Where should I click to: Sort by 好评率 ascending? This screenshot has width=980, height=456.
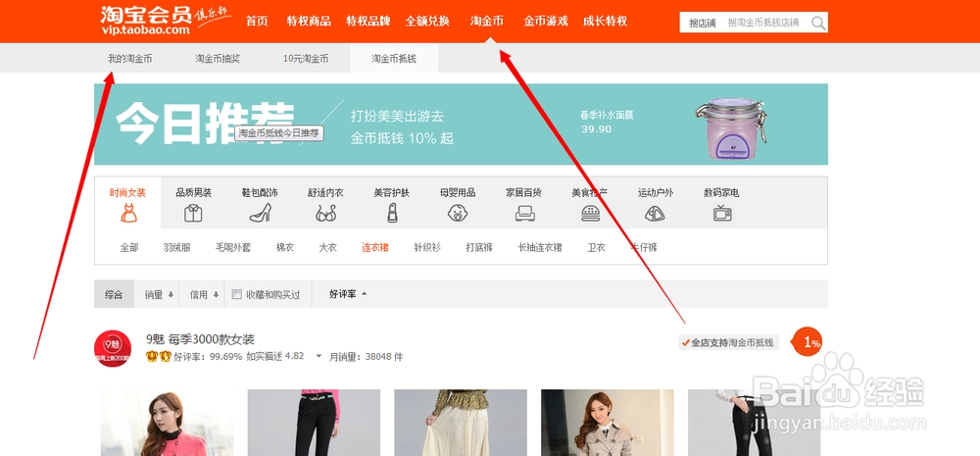(x=348, y=294)
